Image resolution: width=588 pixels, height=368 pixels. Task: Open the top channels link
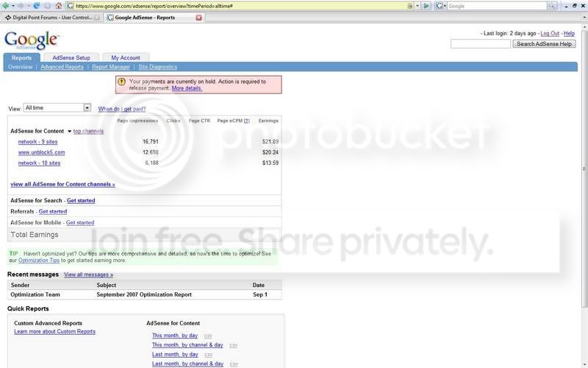tap(88, 131)
